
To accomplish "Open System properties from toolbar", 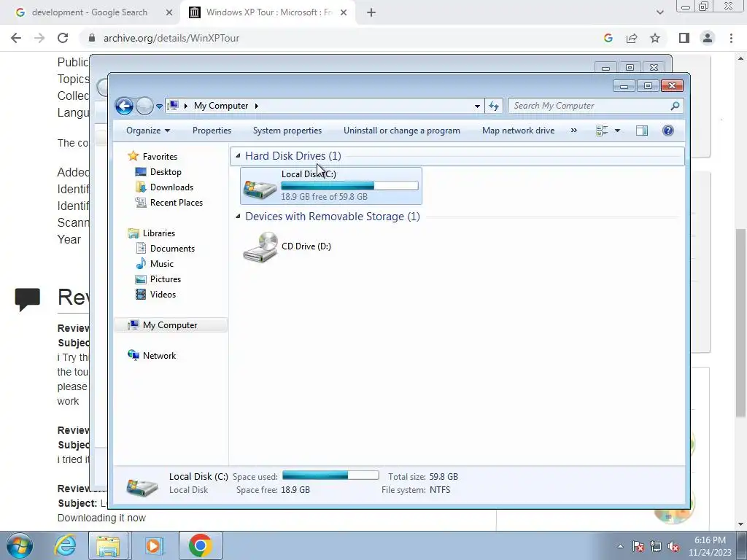I will tap(287, 131).
